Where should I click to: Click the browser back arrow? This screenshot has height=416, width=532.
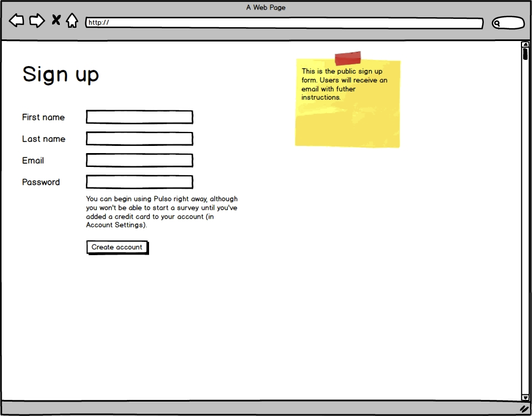[x=16, y=21]
